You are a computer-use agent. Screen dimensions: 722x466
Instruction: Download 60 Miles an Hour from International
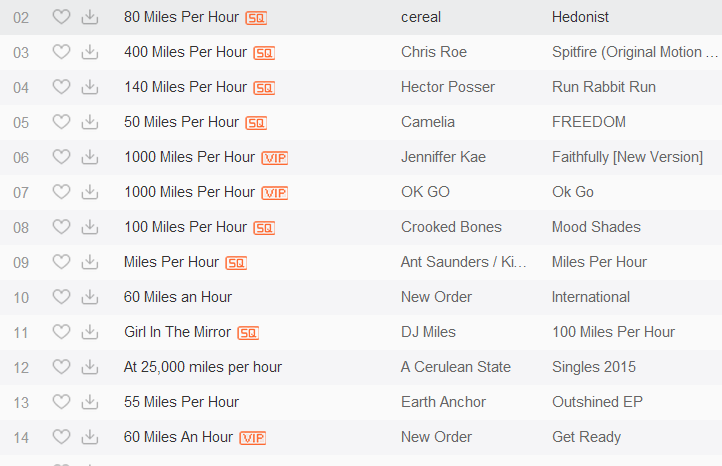90,297
